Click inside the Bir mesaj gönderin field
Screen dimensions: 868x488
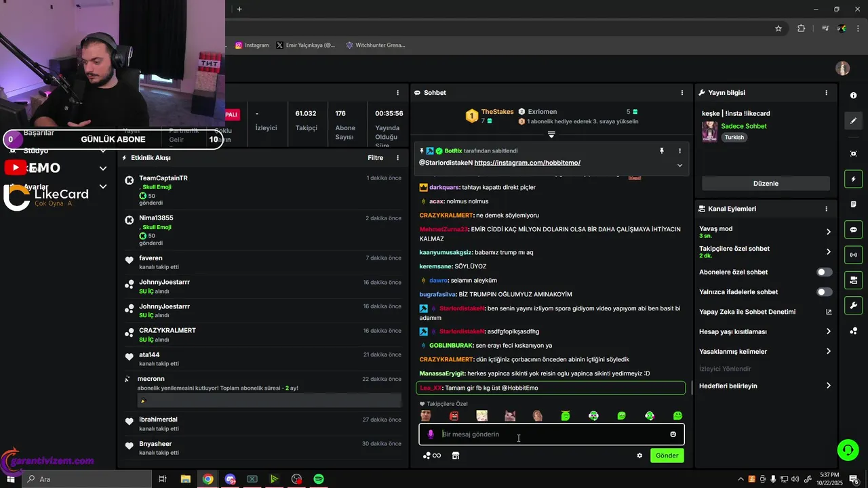click(x=551, y=434)
